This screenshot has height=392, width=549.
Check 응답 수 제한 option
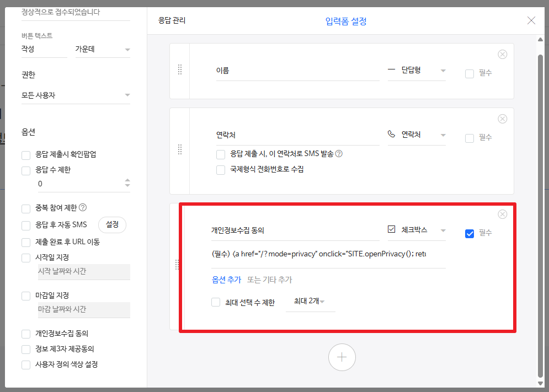click(x=26, y=171)
